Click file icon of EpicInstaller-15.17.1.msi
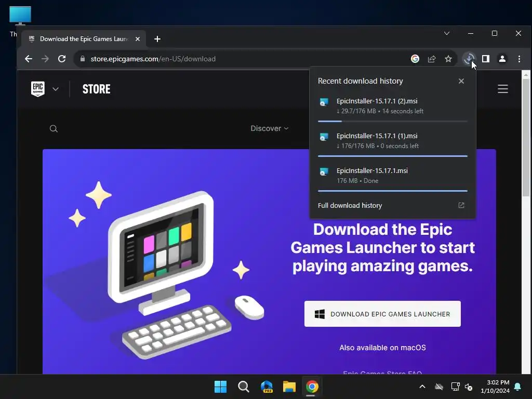The image size is (532, 399). pos(324,171)
